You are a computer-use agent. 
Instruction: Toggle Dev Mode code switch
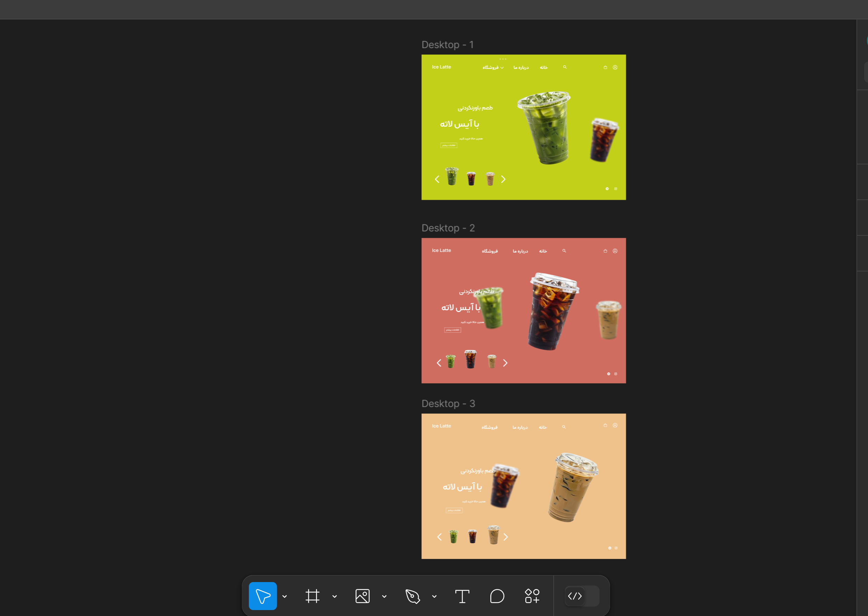[581, 596]
